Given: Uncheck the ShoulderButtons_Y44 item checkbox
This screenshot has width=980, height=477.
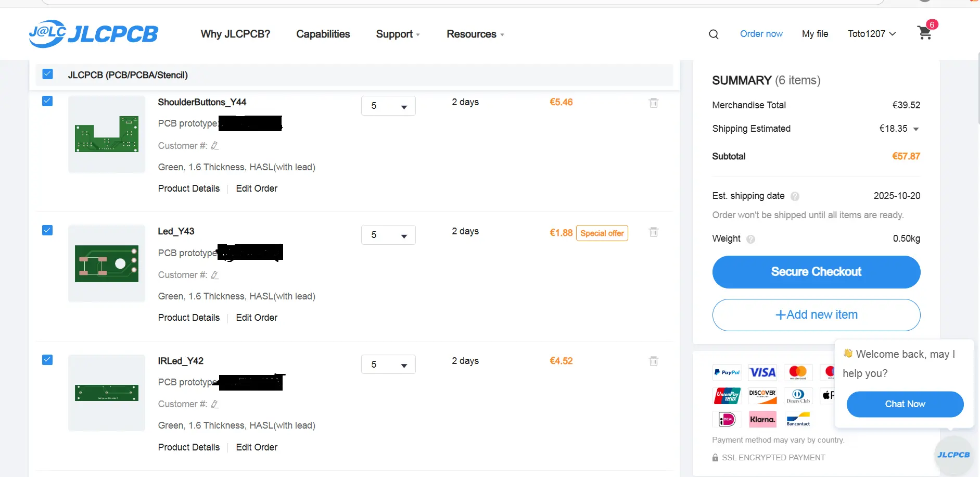Looking at the screenshot, I should [47, 101].
